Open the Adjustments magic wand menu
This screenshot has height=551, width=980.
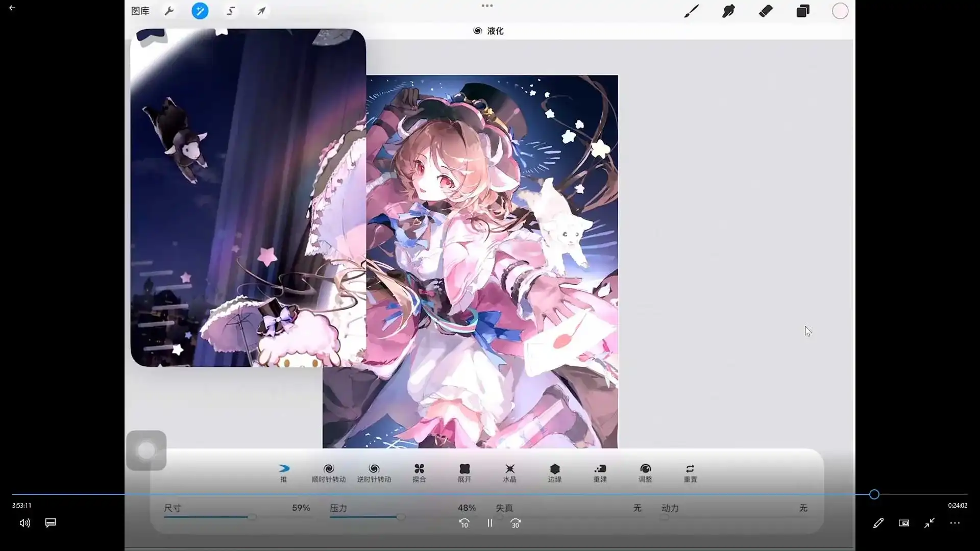[x=200, y=11]
